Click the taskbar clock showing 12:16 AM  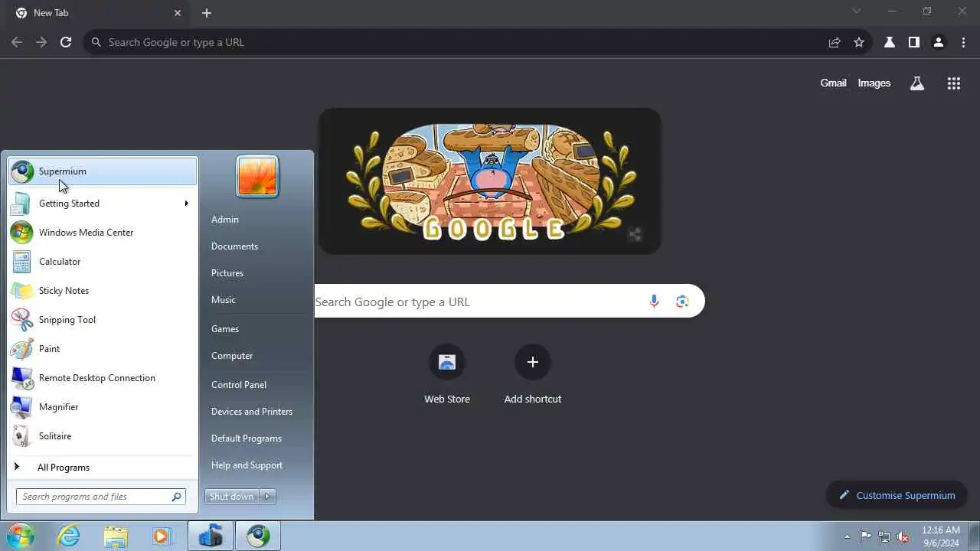coord(941,536)
